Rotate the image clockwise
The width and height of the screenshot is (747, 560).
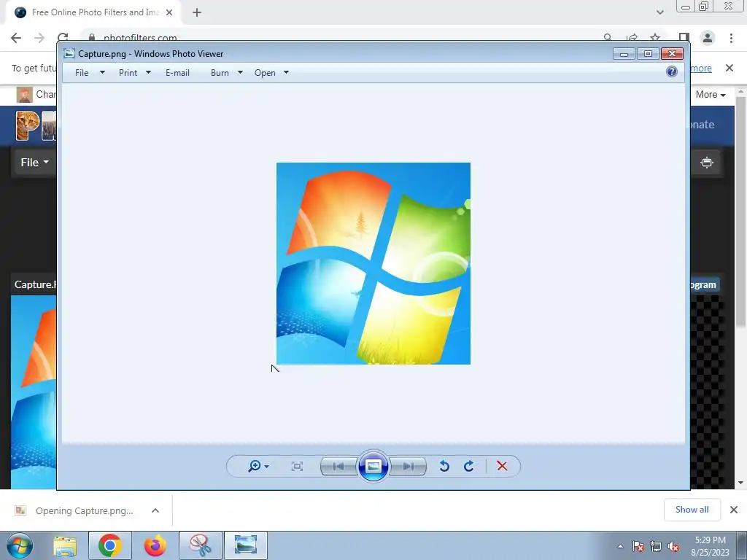click(469, 466)
